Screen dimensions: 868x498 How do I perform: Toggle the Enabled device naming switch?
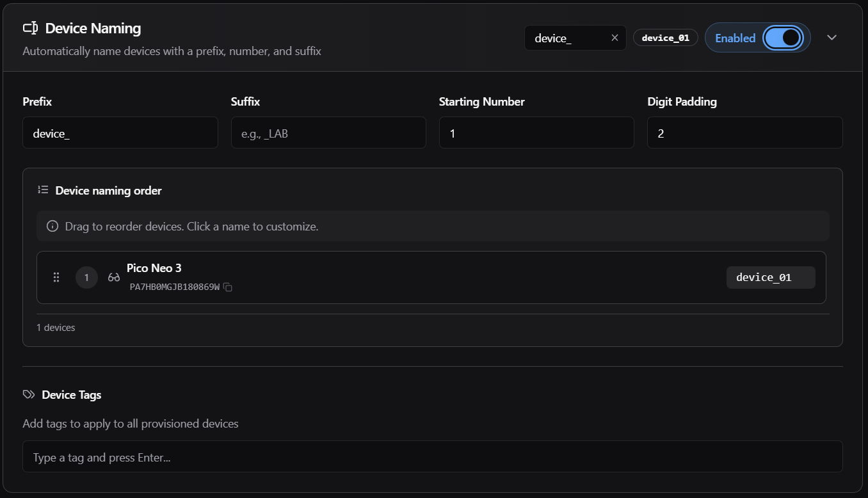[782, 38]
